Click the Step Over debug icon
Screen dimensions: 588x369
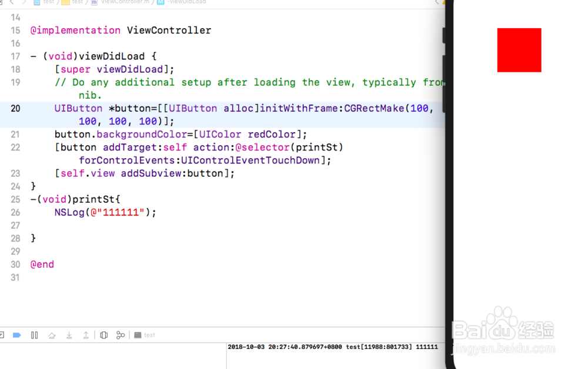point(52,336)
